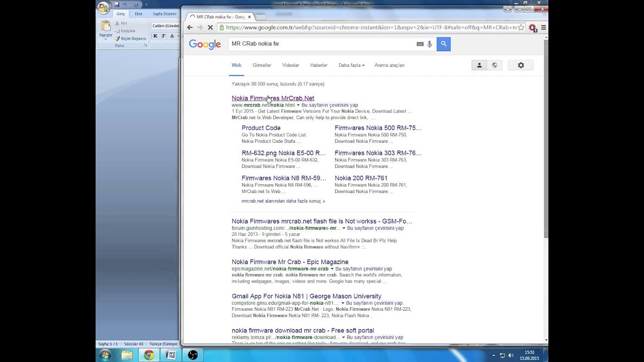Expand dropdown arrow beside epicmagazine.net URL

[x=332, y=269]
